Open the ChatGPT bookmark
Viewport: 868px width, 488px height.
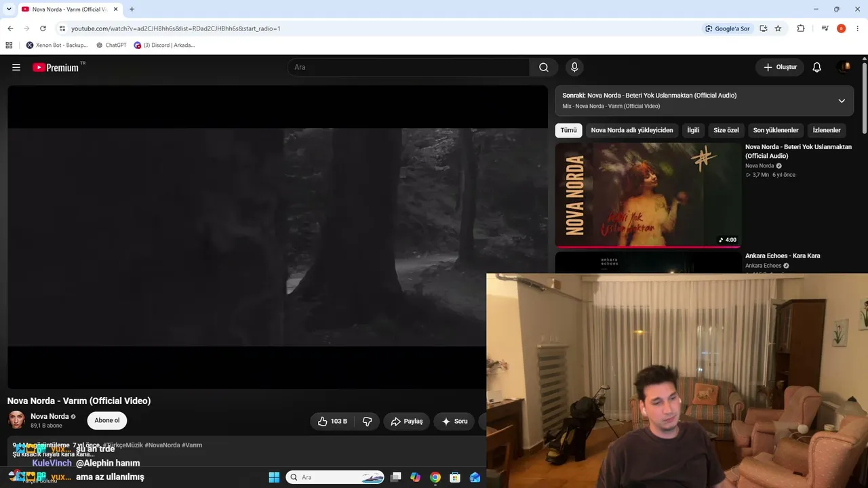(111, 45)
